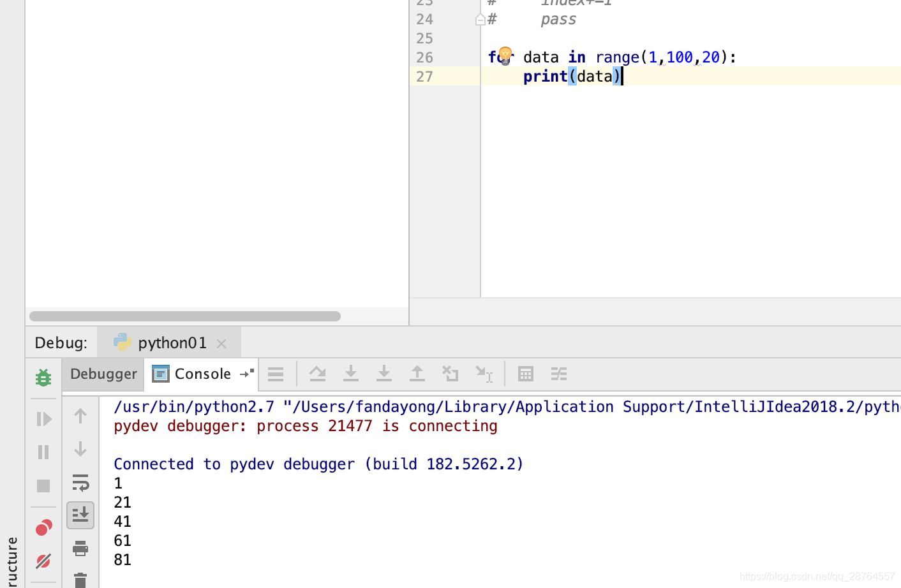901x588 pixels.
Task: Enable soft-wrap in the console
Action: [x=80, y=483]
